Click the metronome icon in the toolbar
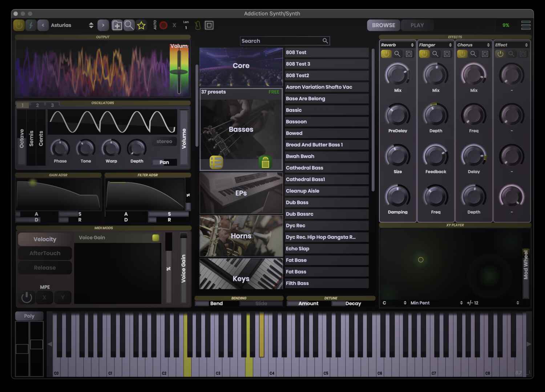The width and height of the screenshot is (545, 392). (x=197, y=25)
